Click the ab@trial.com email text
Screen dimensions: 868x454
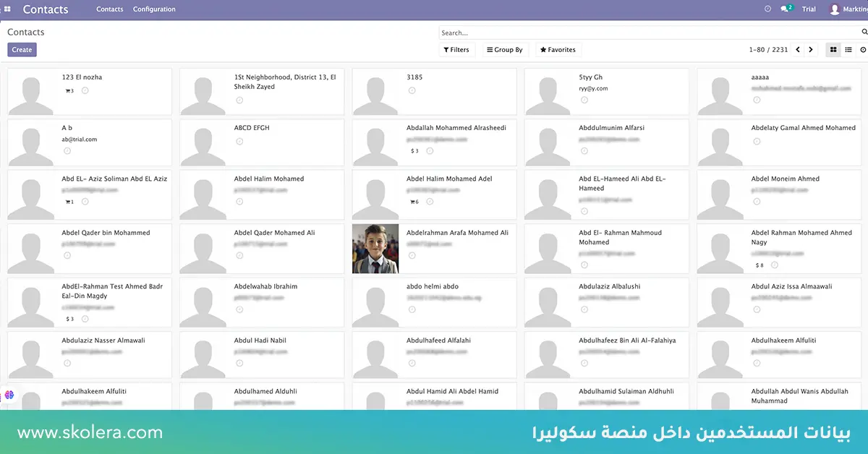pyautogui.click(x=79, y=139)
